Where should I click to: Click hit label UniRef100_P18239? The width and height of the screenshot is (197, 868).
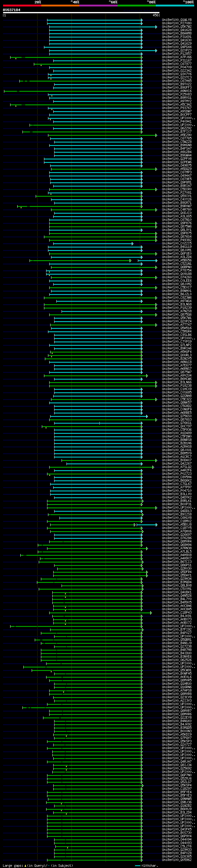tap(177, 308)
